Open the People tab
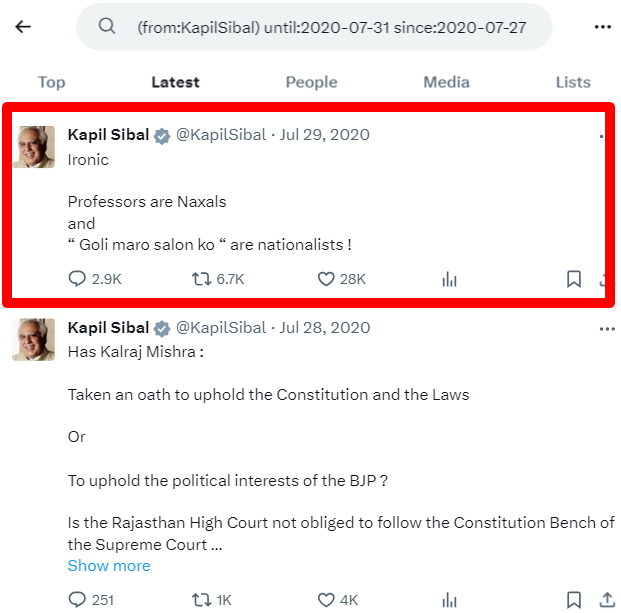This screenshot has height=613, width=621. pyautogui.click(x=311, y=82)
